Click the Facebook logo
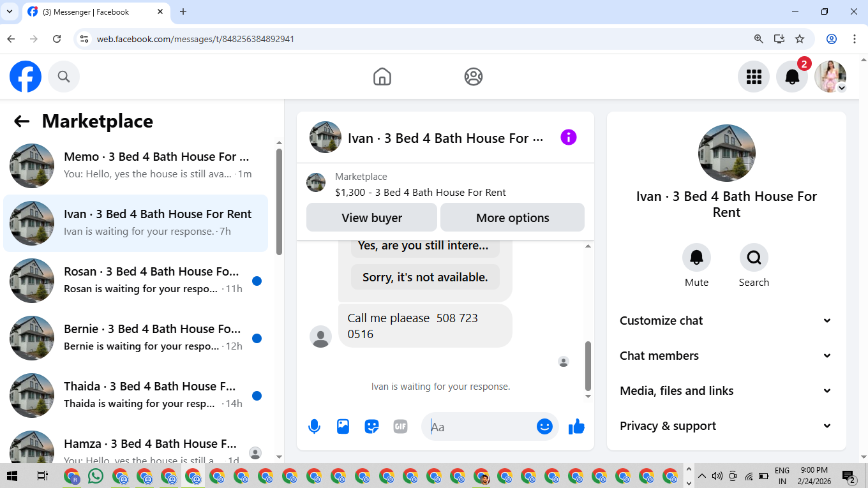This screenshot has width=868, height=488. tap(26, 77)
